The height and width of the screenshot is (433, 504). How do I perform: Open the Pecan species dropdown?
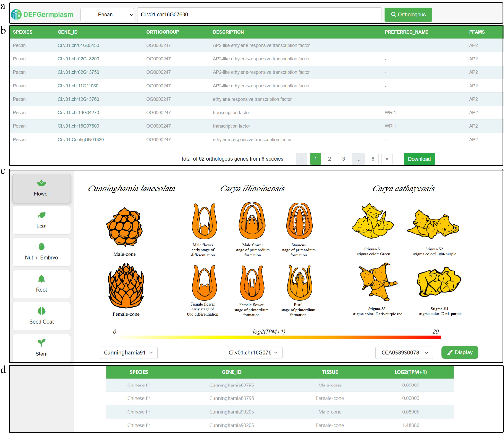pyautogui.click(x=107, y=15)
